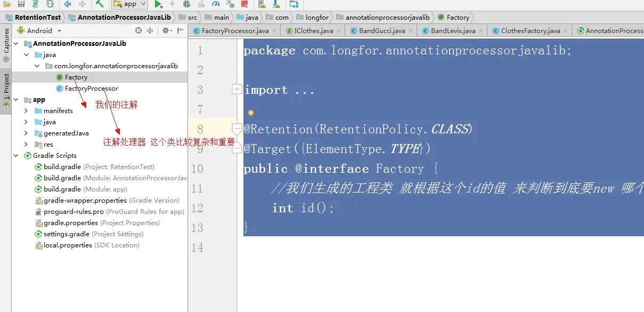Click the scroll-from-source target icon

pyautogui.click(x=138, y=30)
